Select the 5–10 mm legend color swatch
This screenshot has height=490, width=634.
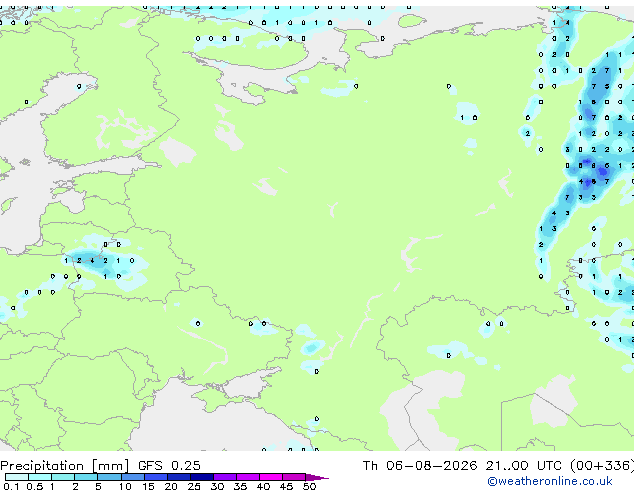pyautogui.click(x=109, y=477)
